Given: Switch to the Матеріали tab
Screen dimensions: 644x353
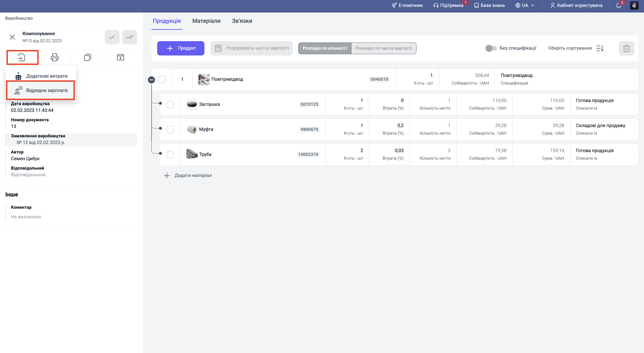Looking at the screenshot, I should (x=206, y=21).
